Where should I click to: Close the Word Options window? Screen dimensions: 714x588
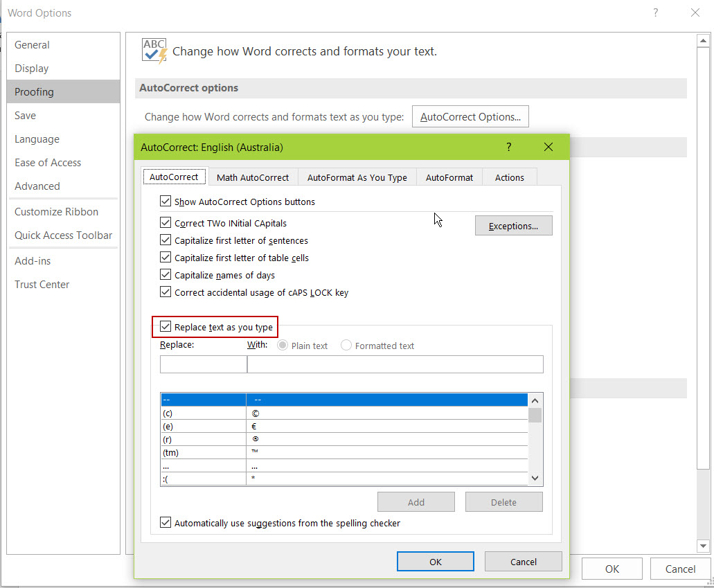pyautogui.click(x=695, y=12)
